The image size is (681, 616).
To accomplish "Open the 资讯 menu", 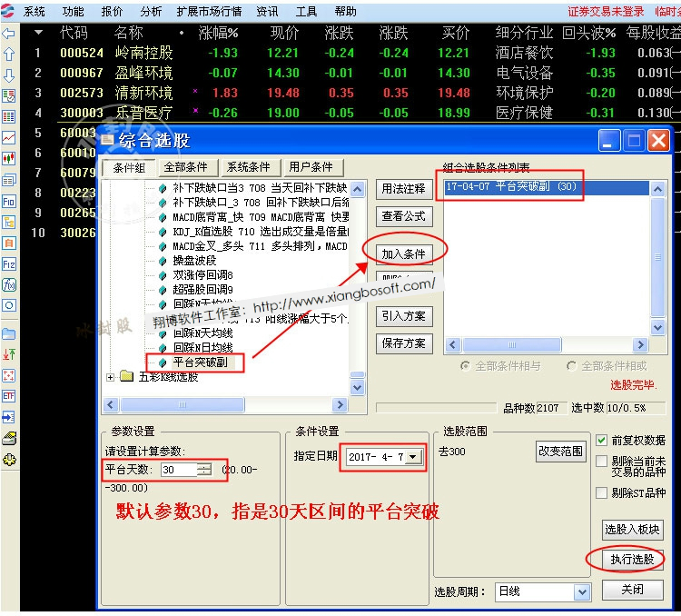I will coord(267,11).
